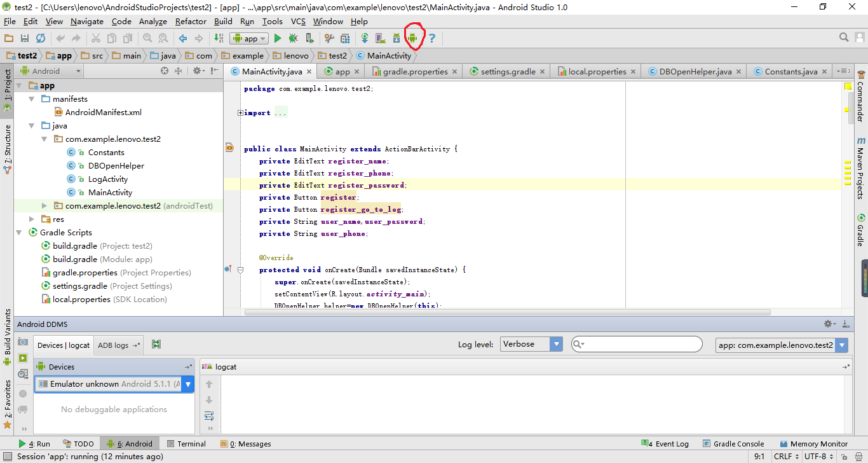Toggle the Memory Monitor tool window
The width and height of the screenshot is (868, 463).
[813, 444]
